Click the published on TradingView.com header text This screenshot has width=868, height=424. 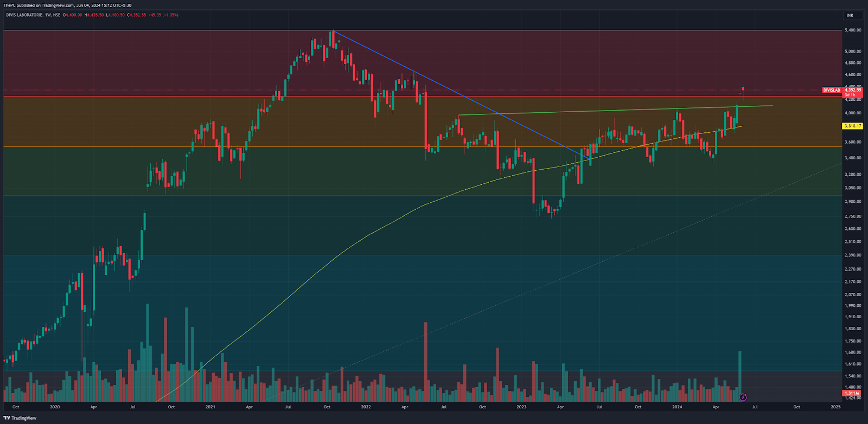67,5
